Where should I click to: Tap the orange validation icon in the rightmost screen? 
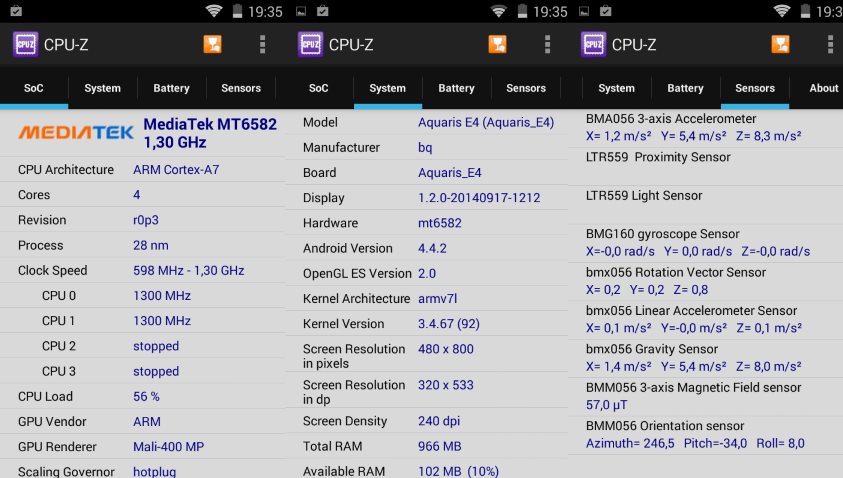pyautogui.click(x=781, y=44)
